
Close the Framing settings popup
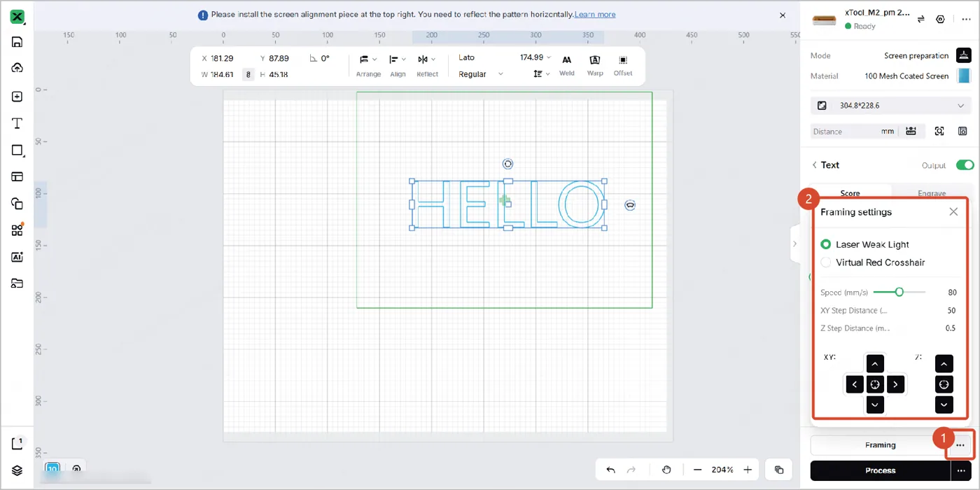pos(953,211)
